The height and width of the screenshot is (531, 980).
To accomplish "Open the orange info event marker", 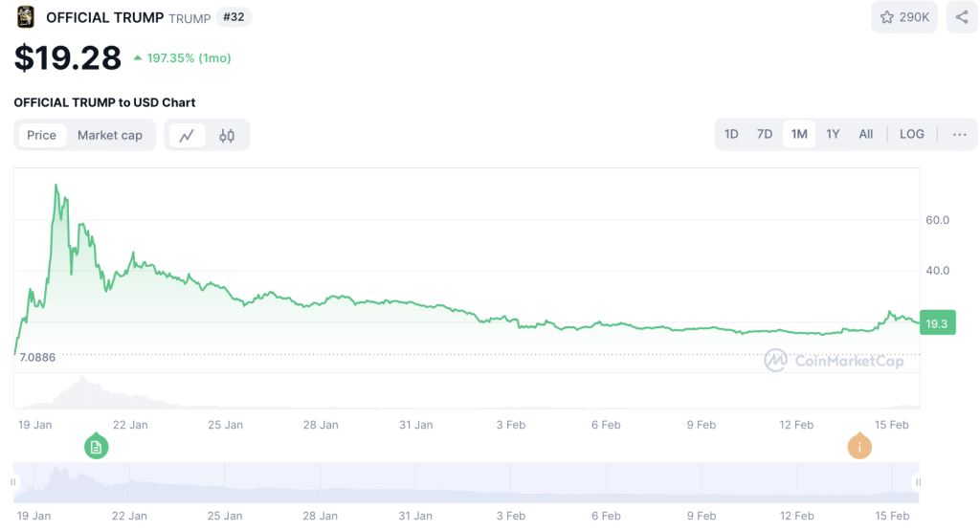I will (x=859, y=446).
